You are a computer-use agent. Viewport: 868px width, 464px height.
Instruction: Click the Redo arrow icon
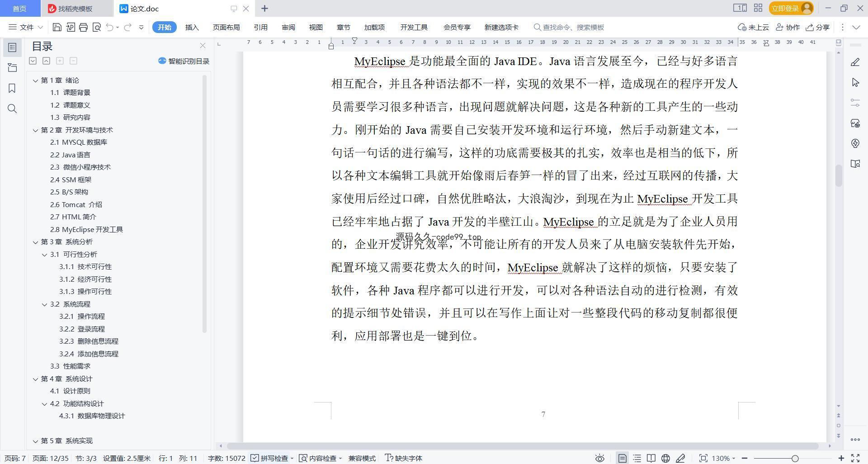(127, 28)
